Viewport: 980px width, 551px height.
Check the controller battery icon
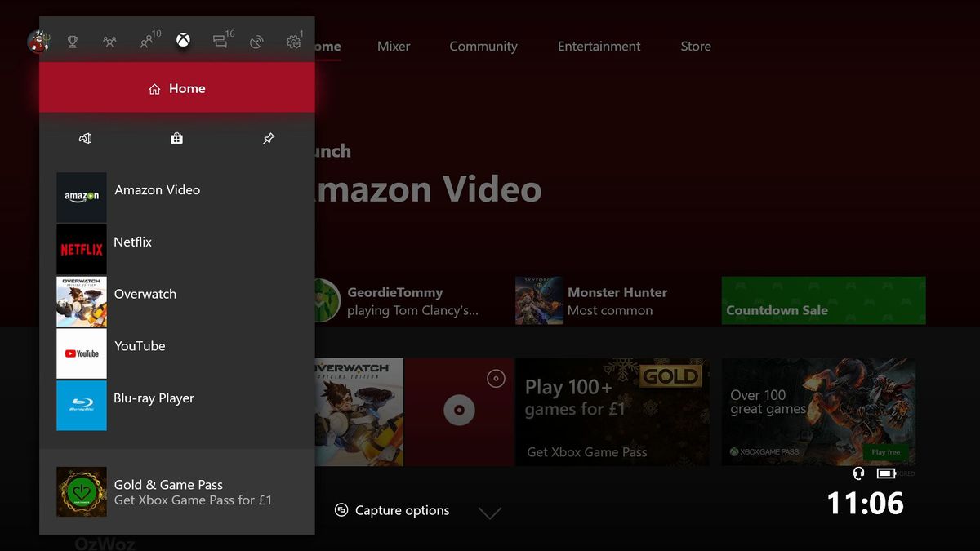point(886,473)
